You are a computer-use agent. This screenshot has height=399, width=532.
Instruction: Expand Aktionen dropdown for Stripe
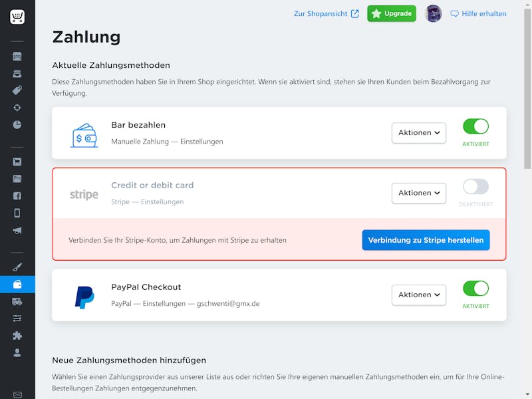(x=419, y=193)
